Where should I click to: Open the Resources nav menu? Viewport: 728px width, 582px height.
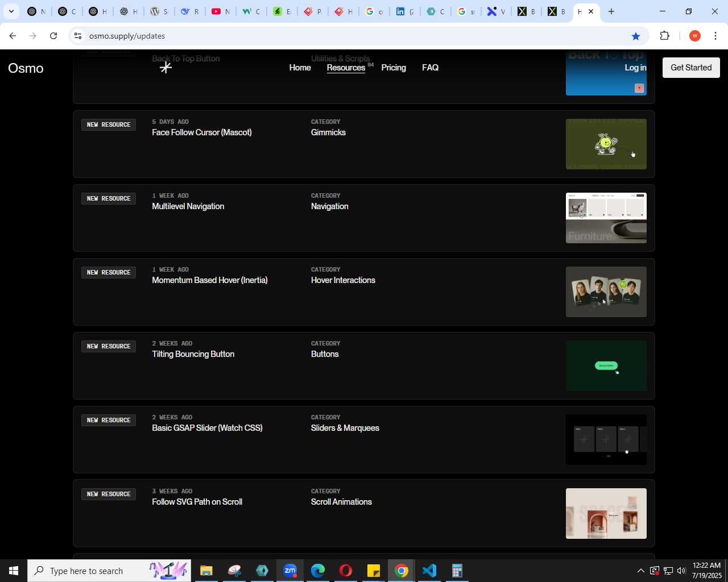click(x=346, y=68)
